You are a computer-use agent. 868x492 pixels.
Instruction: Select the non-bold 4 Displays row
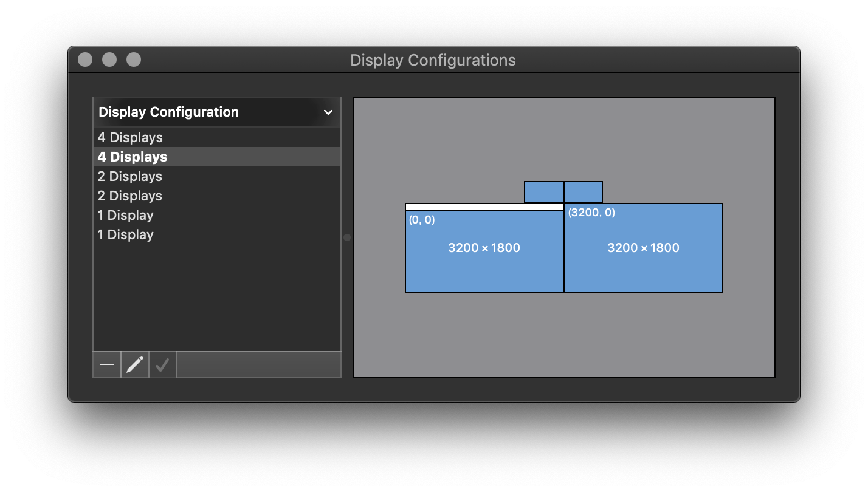[217, 137]
